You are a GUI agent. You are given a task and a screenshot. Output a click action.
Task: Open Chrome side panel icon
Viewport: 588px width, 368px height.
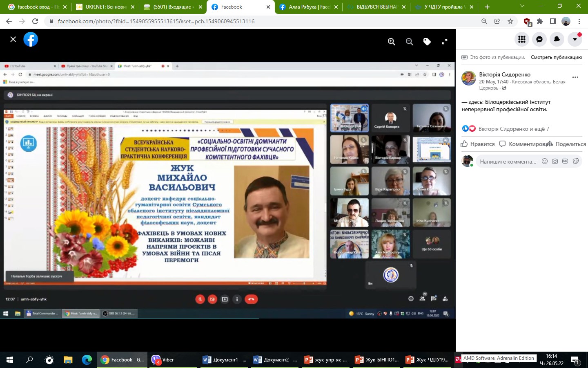tap(553, 21)
